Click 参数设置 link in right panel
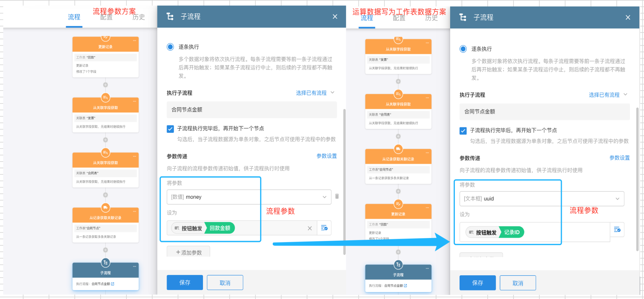The width and height of the screenshot is (644, 299). 619,158
